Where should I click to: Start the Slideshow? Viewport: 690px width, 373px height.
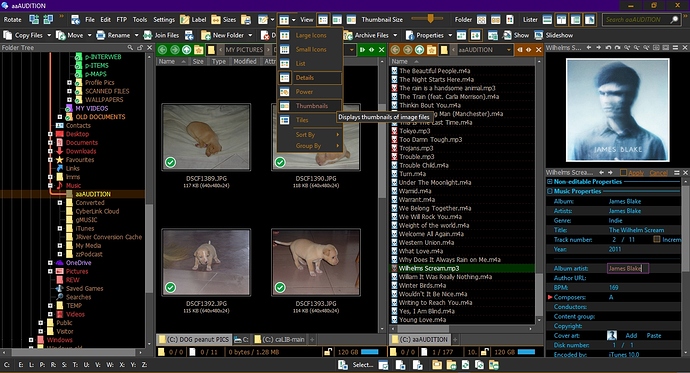tap(554, 35)
